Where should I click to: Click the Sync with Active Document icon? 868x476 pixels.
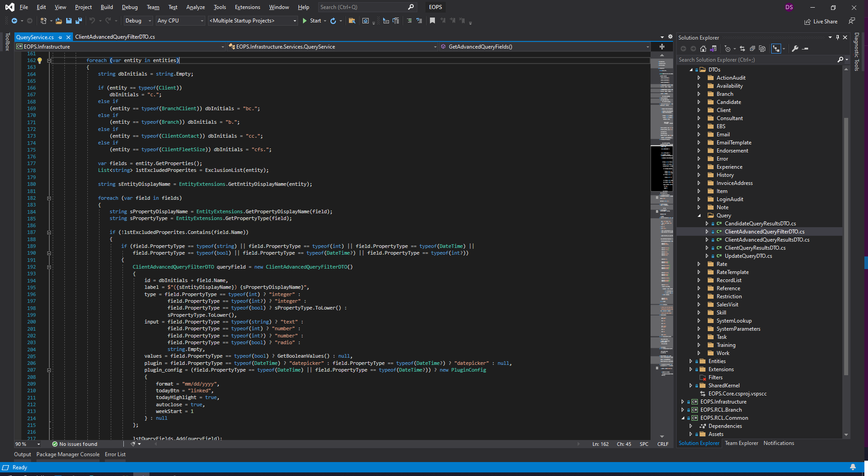pyautogui.click(x=742, y=49)
